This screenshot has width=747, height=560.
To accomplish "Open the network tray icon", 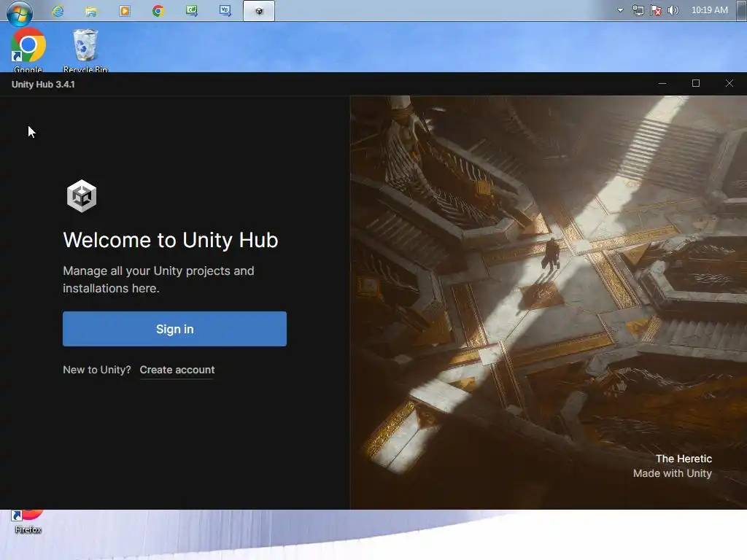I will click(x=638, y=10).
